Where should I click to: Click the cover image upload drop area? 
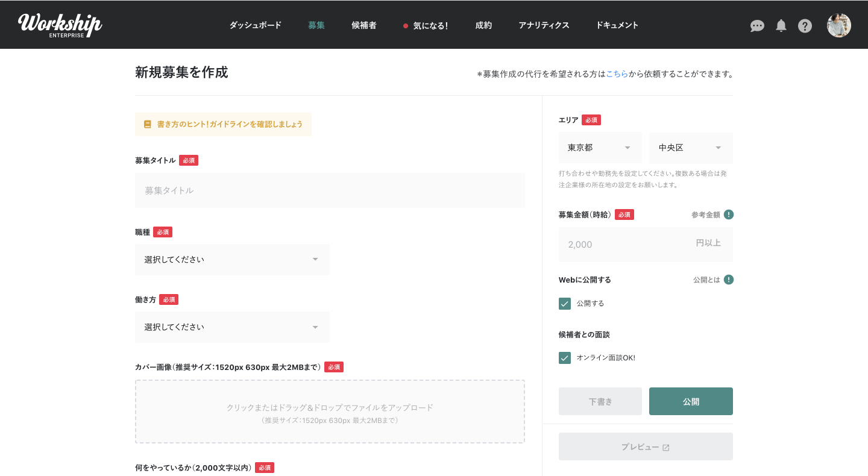click(x=330, y=412)
